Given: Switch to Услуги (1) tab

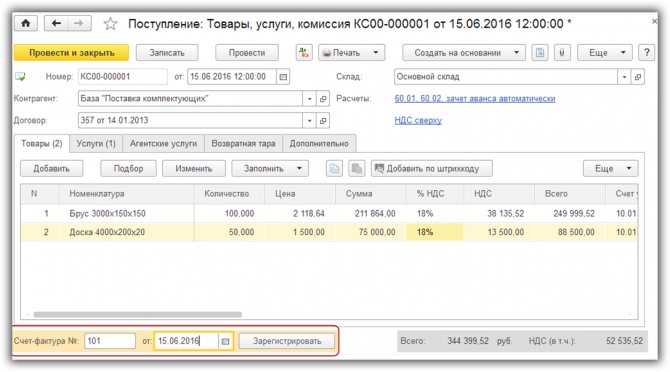Looking at the screenshot, I should point(96,144).
